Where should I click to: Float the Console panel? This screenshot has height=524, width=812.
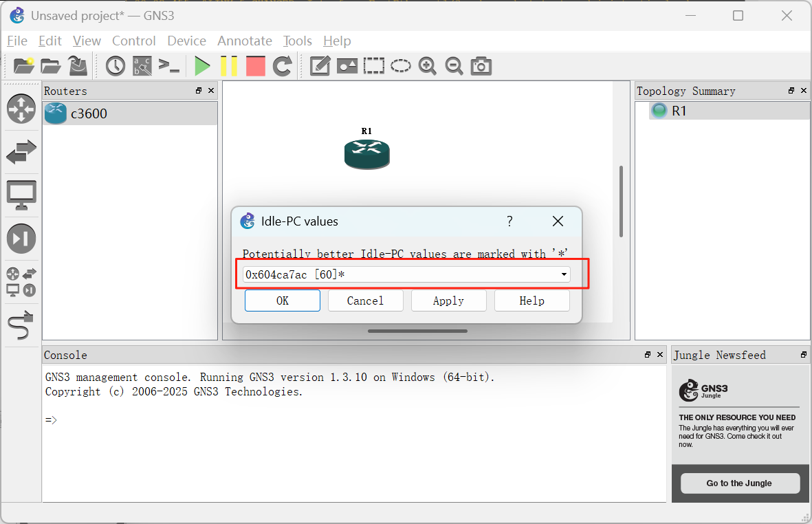pos(647,355)
